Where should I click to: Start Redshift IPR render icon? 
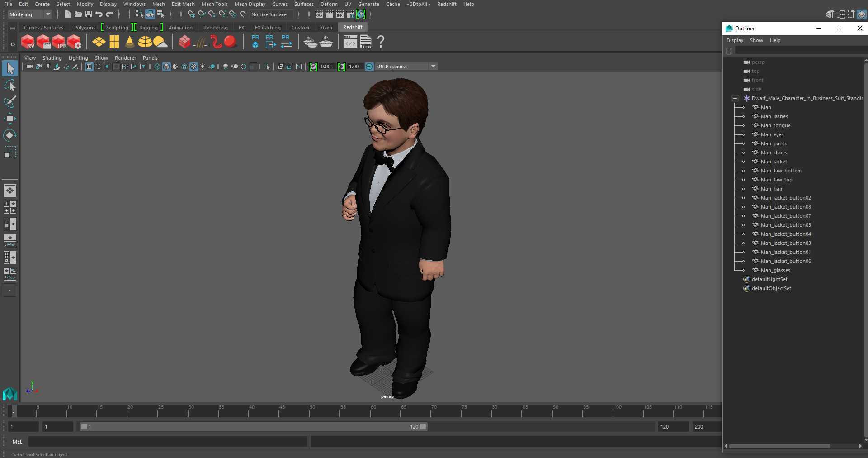click(x=59, y=42)
